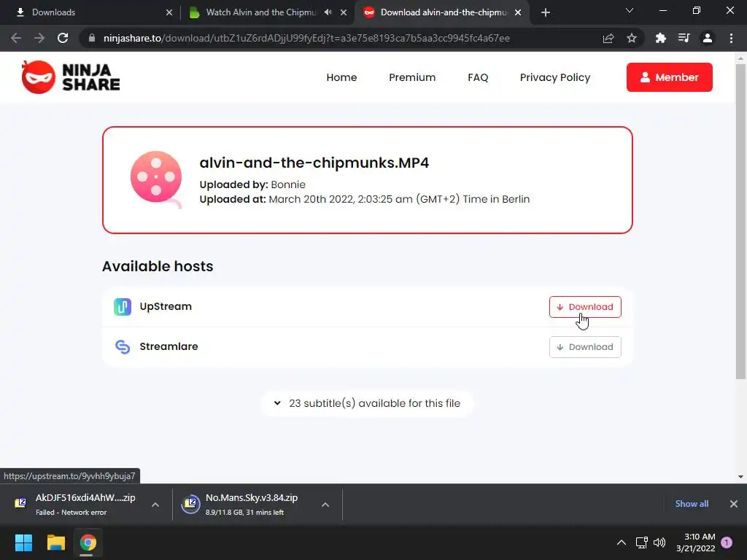Click the volume speaker tray icon
Image resolution: width=747 pixels, height=560 pixels.
click(x=659, y=542)
